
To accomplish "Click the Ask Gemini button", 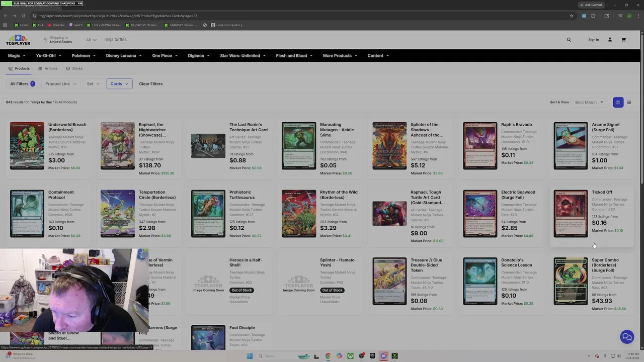I will [591, 5].
